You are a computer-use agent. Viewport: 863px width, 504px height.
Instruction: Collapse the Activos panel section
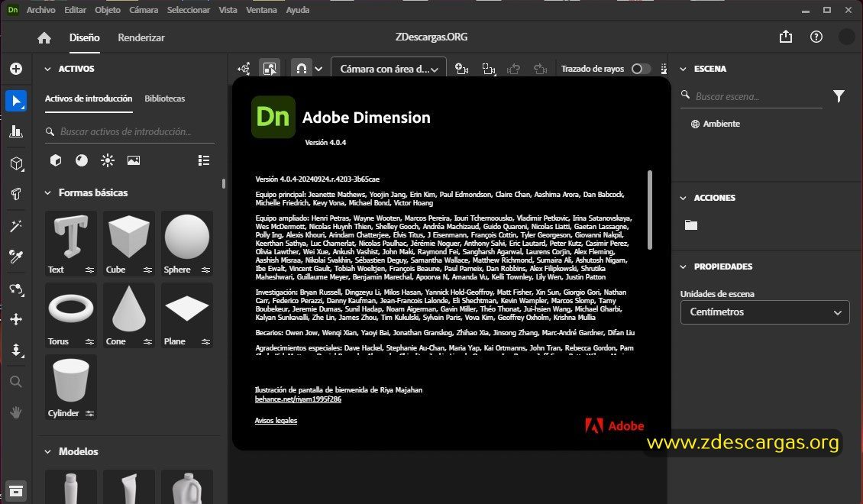click(x=48, y=69)
